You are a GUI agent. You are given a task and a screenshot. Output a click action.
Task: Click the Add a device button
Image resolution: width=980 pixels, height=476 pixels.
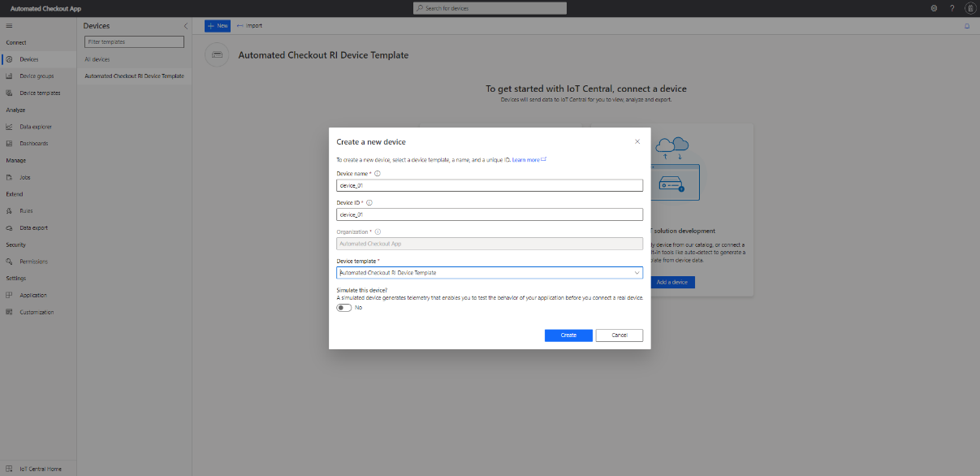click(x=671, y=282)
